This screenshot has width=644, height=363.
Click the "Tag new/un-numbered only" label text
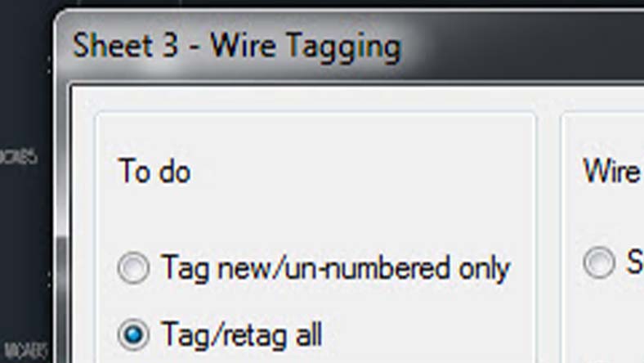click(x=336, y=268)
